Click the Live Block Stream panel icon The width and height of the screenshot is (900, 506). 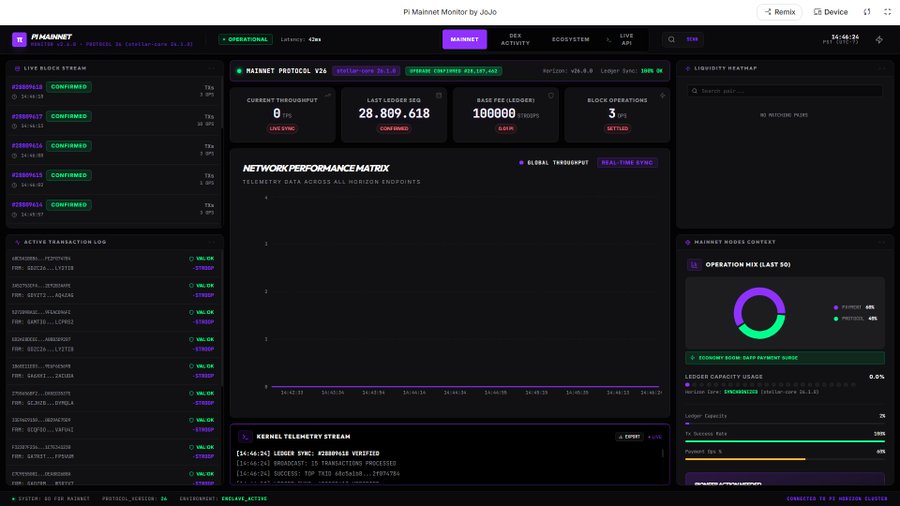pyautogui.click(x=17, y=68)
